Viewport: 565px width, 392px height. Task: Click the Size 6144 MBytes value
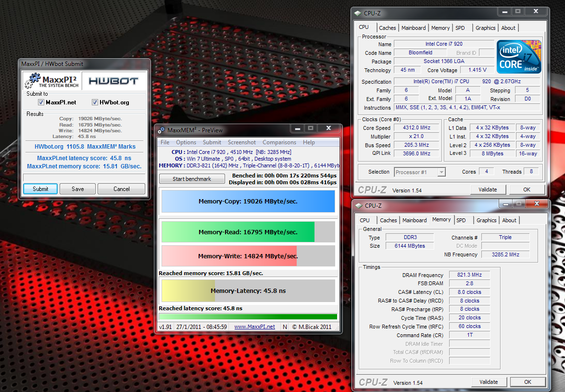410,246
